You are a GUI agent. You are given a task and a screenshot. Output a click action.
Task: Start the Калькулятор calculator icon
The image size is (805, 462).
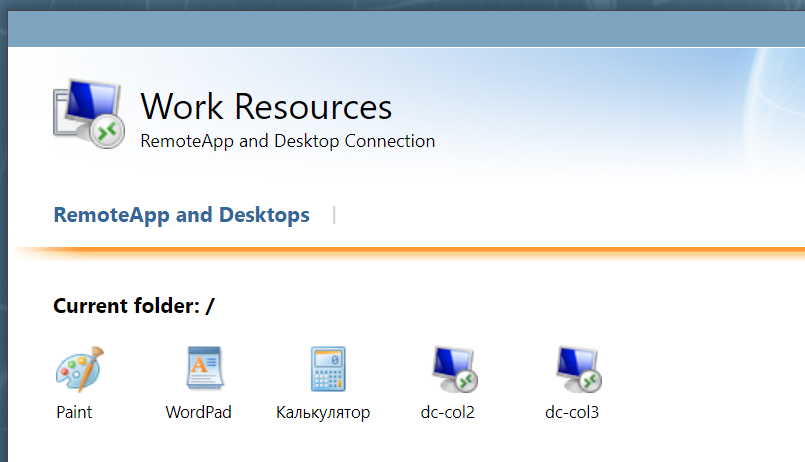(328, 369)
